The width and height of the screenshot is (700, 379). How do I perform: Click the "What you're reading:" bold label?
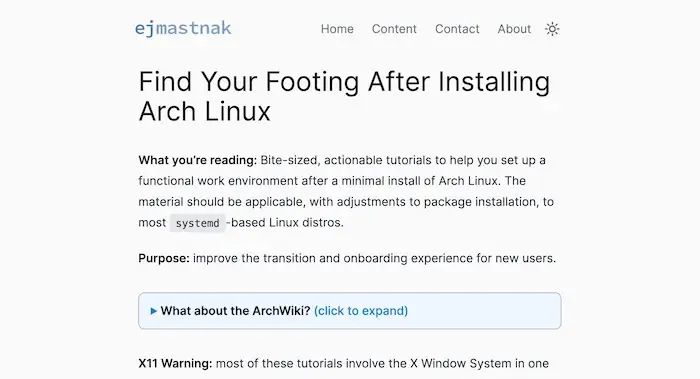(198, 160)
